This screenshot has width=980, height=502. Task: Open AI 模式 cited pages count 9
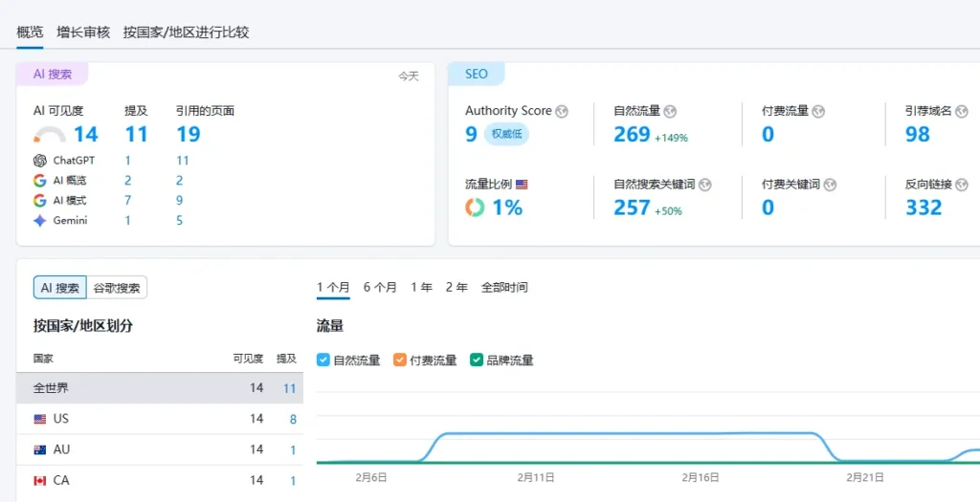(179, 201)
